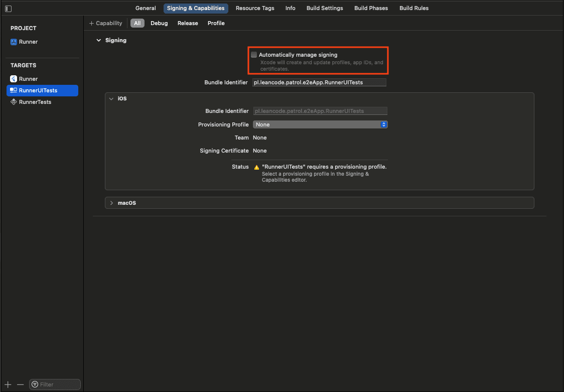Click the filter magnifier icon at bottom
The image size is (564, 392).
[35, 384]
